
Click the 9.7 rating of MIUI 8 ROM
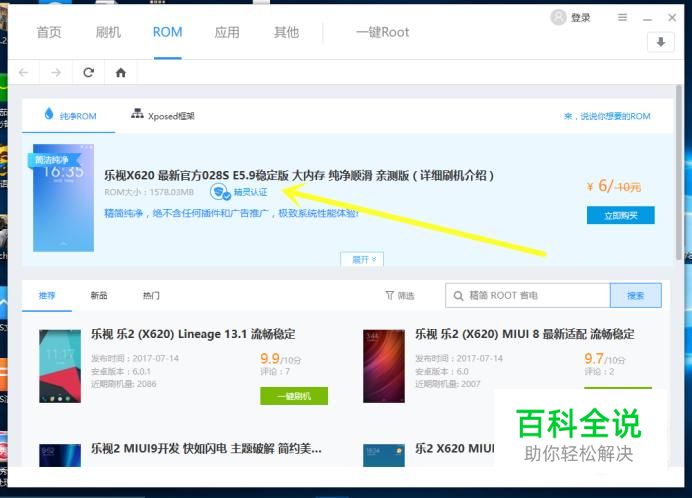pos(594,358)
